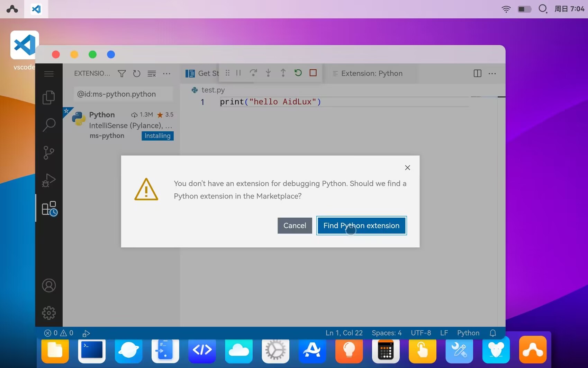Click the Installing status button
The image size is (588, 368).
point(157,136)
